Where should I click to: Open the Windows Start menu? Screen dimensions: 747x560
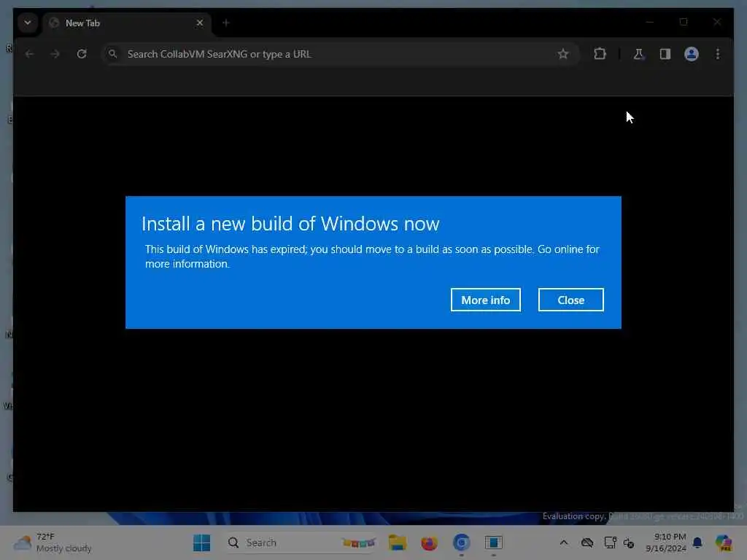(201, 542)
